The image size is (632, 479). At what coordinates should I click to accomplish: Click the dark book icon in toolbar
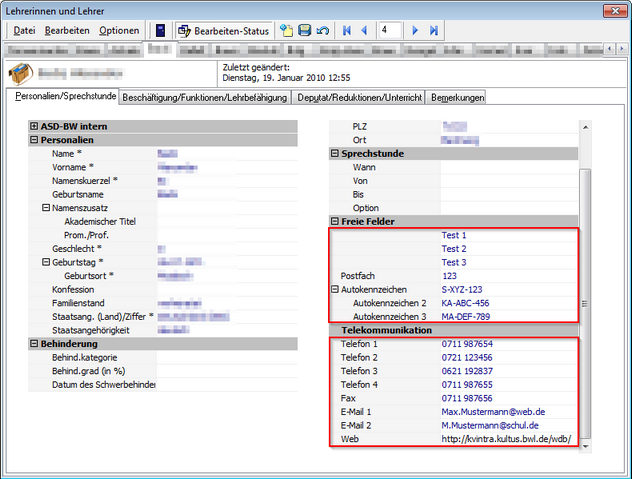click(x=160, y=31)
